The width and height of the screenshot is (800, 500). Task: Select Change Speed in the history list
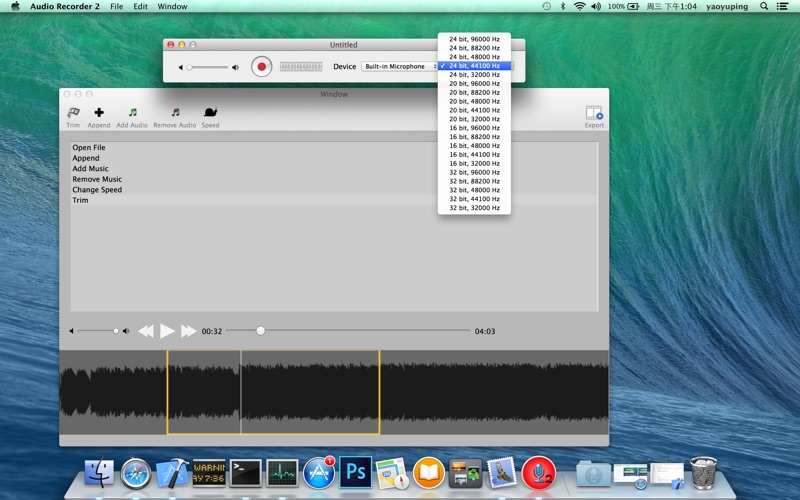coord(97,190)
